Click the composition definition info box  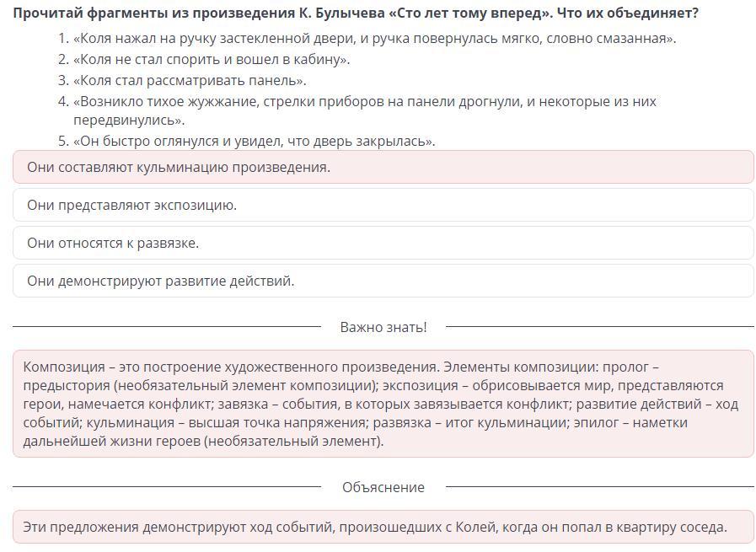tap(383, 404)
